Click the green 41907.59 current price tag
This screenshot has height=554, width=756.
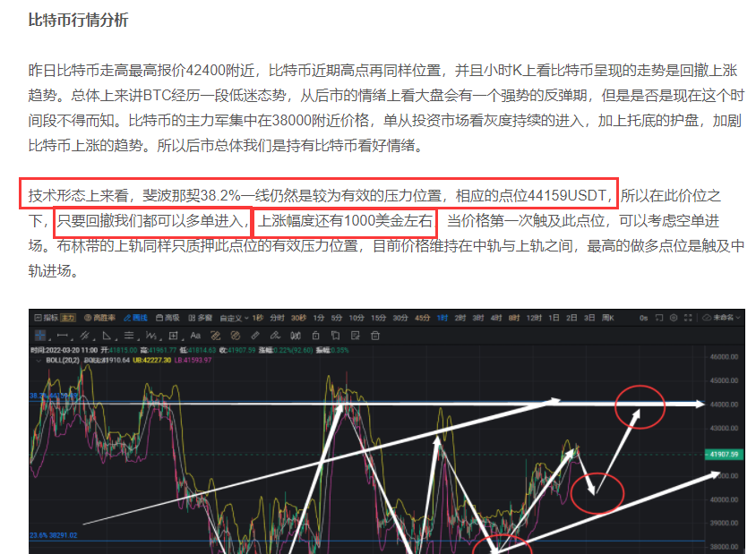coord(725,455)
